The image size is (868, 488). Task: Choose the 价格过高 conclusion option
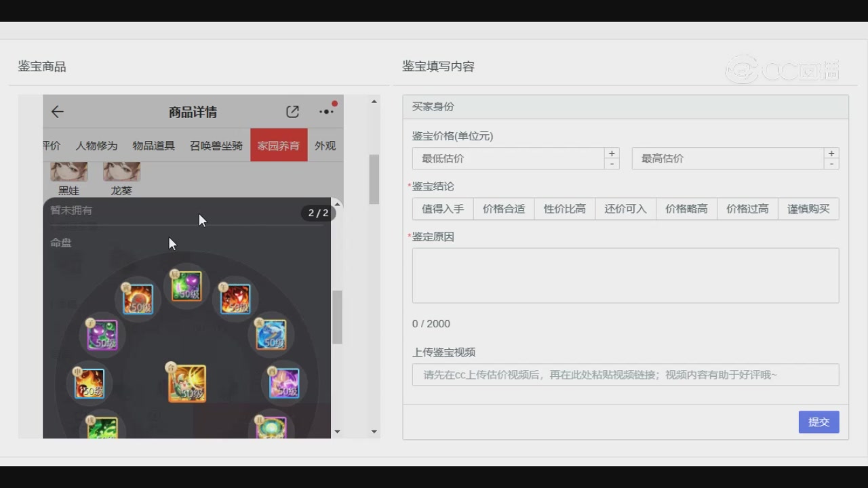click(748, 209)
